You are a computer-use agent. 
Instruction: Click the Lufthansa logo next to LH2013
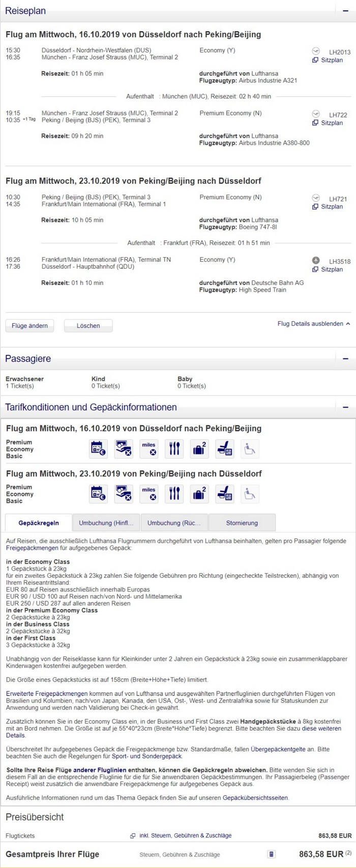pos(316,51)
